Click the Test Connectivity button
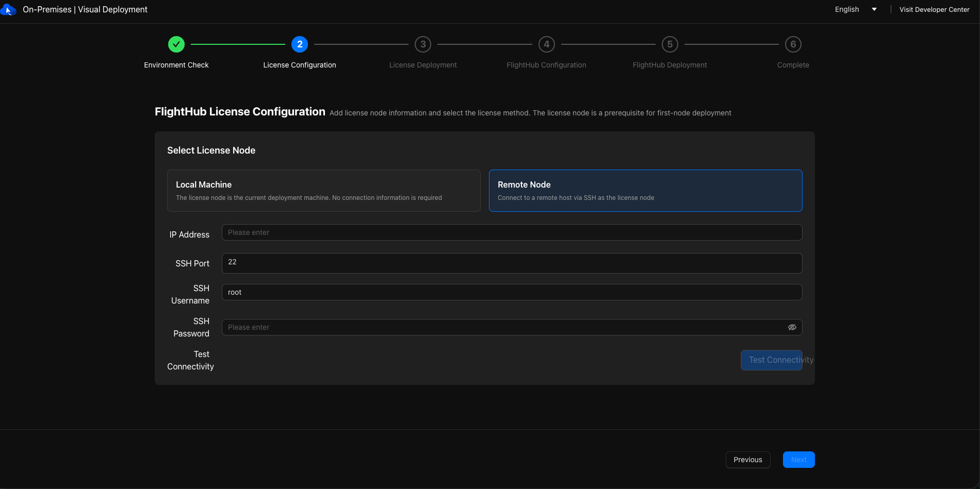This screenshot has height=489, width=980. pos(772,360)
